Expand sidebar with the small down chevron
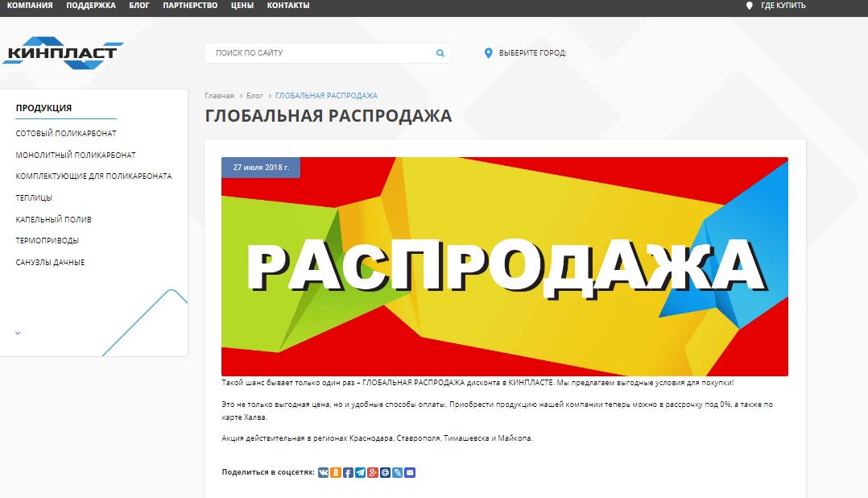 [18, 333]
